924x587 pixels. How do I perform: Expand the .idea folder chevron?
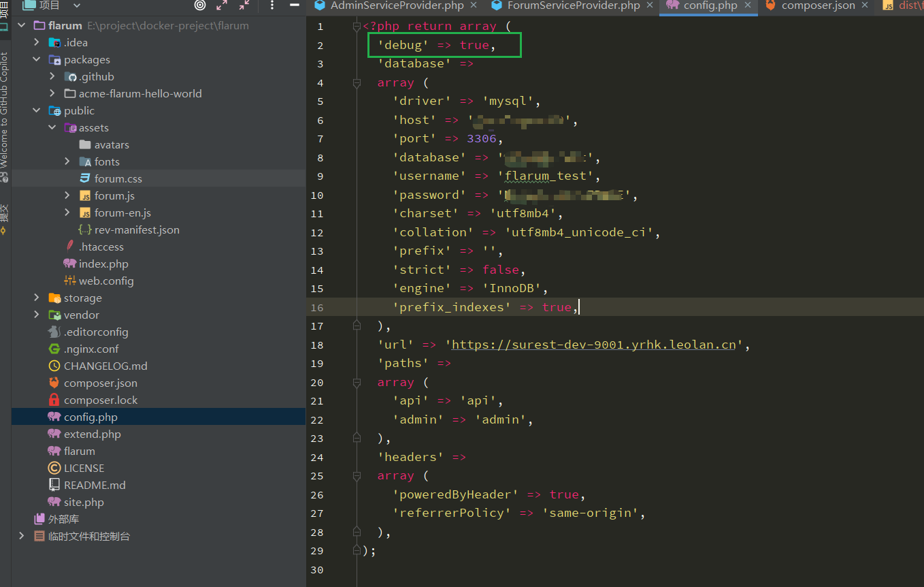(x=37, y=42)
